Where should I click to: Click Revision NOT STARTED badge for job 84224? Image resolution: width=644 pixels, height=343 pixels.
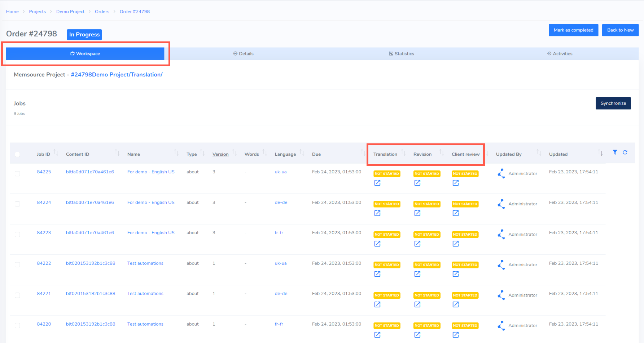(x=427, y=204)
